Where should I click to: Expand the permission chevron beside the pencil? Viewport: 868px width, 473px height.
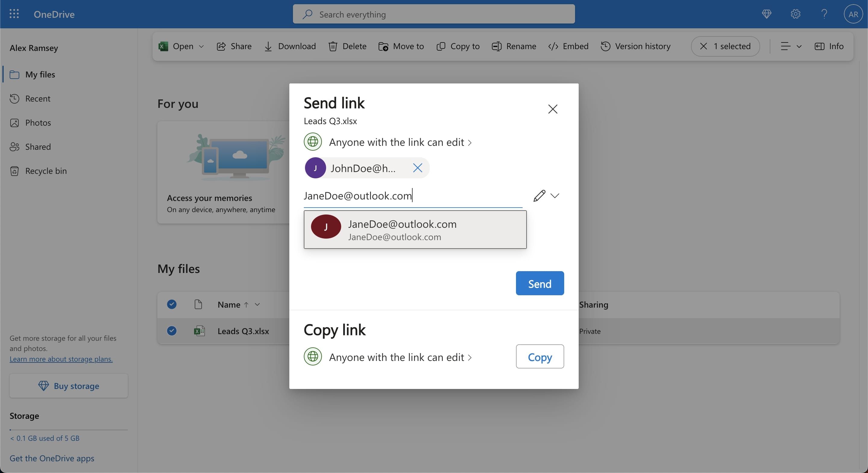[555, 196]
